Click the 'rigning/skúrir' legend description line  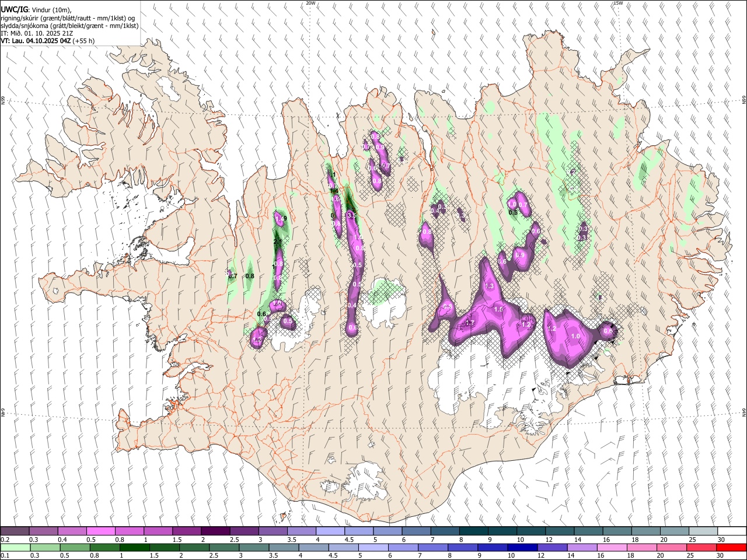(x=68, y=18)
